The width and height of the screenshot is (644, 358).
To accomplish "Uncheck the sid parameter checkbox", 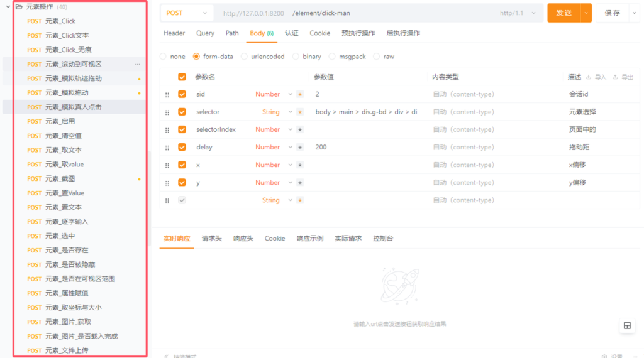I will click(182, 94).
